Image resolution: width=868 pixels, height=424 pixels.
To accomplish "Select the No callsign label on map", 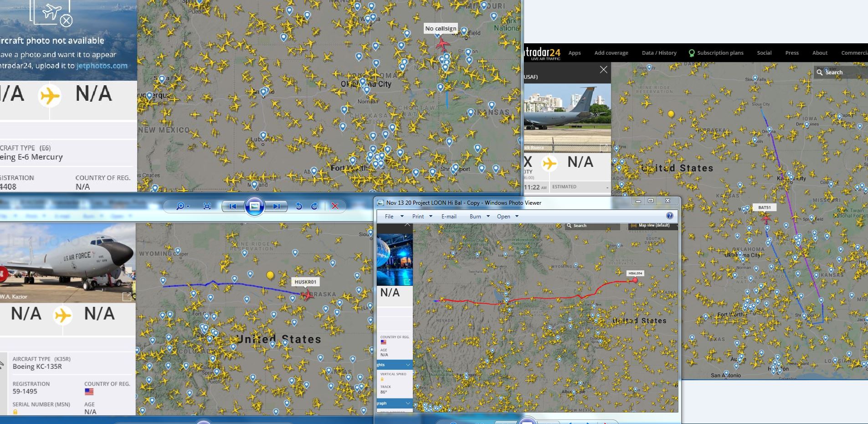I will (441, 28).
